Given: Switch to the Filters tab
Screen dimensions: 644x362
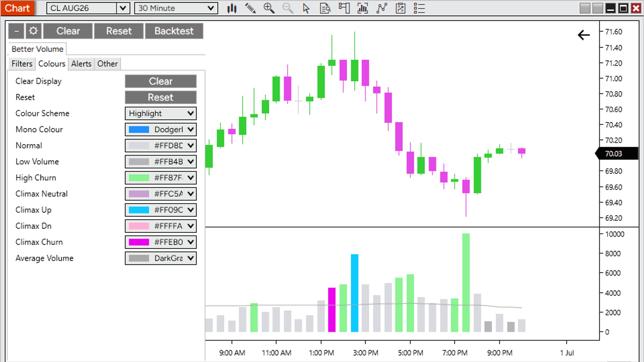Looking at the screenshot, I should click(22, 64).
